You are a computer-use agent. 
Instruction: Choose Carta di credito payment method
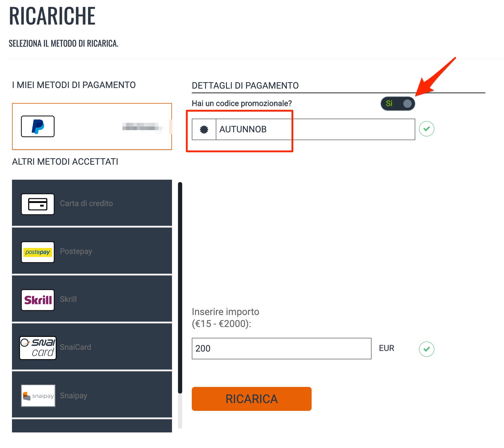point(92,203)
